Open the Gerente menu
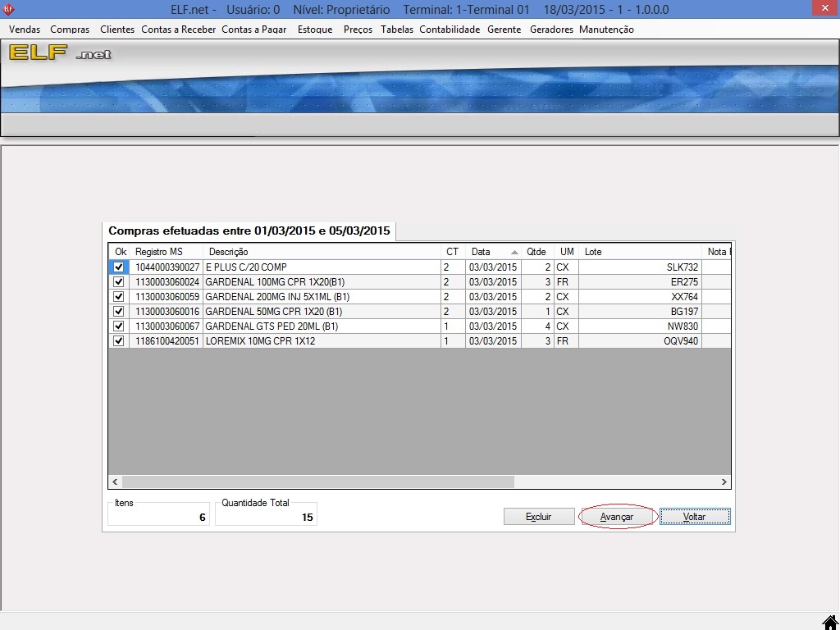The height and width of the screenshot is (630, 840). (504, 30)
